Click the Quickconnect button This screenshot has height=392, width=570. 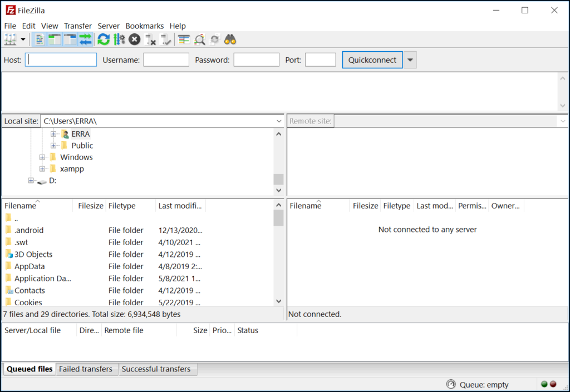372,60
